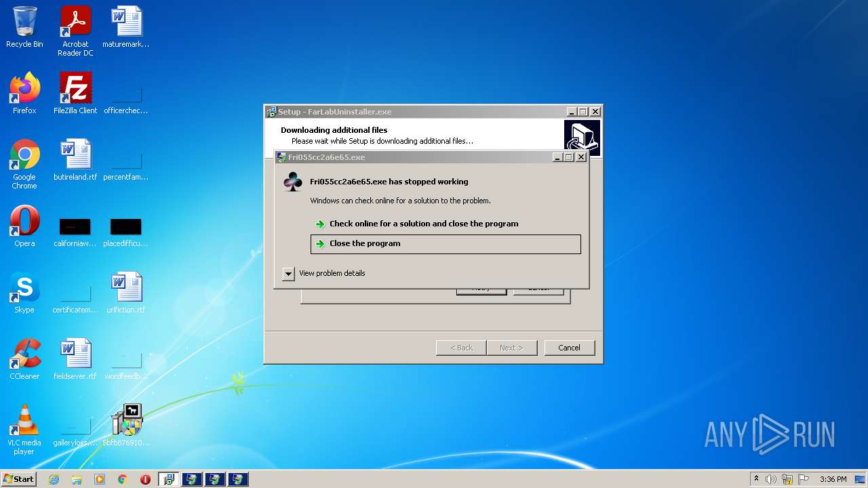This screenshot has width=868, height=488.
Task: Open Opera from the taskbar
Action: tap(145, 479)
